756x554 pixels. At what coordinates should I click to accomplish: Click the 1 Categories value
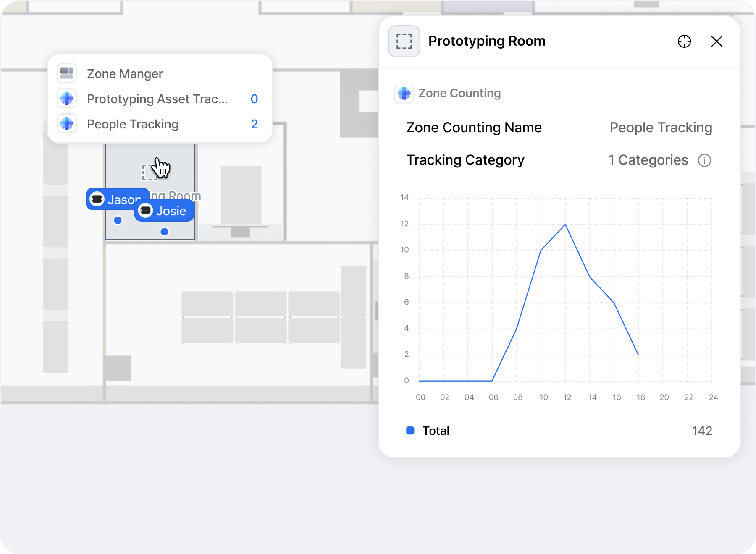(648, 160)
